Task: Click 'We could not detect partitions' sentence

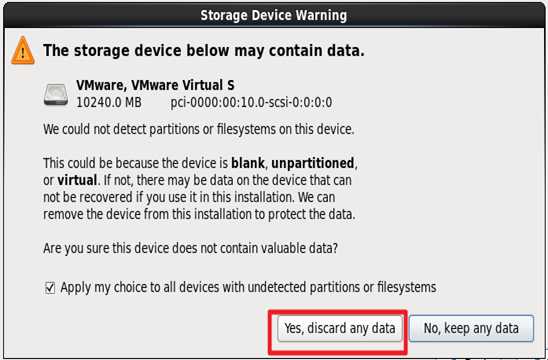Action: tap(199, 130)
